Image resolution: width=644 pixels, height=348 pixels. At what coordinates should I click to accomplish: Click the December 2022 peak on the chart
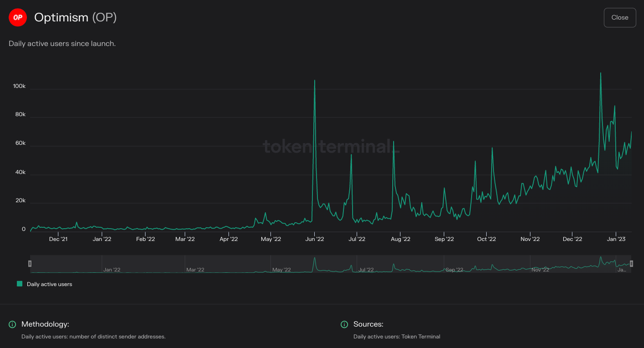tap(601, 74)
